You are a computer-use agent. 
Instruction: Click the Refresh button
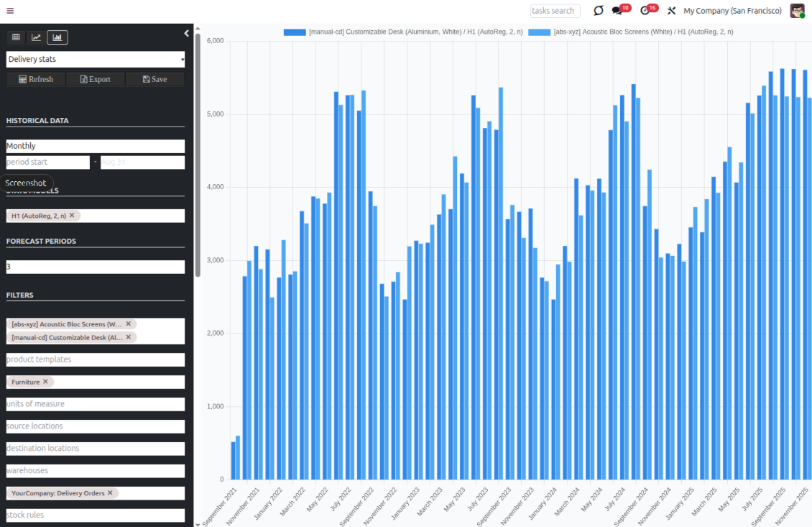(x=36, y=79)
